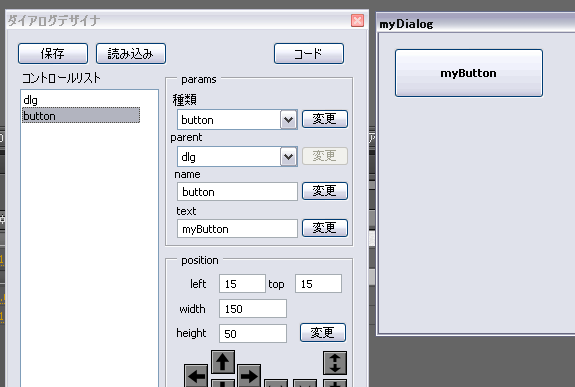This screenshot has width=575, height=387.
Task: Click the top position field
Action: 318,284
